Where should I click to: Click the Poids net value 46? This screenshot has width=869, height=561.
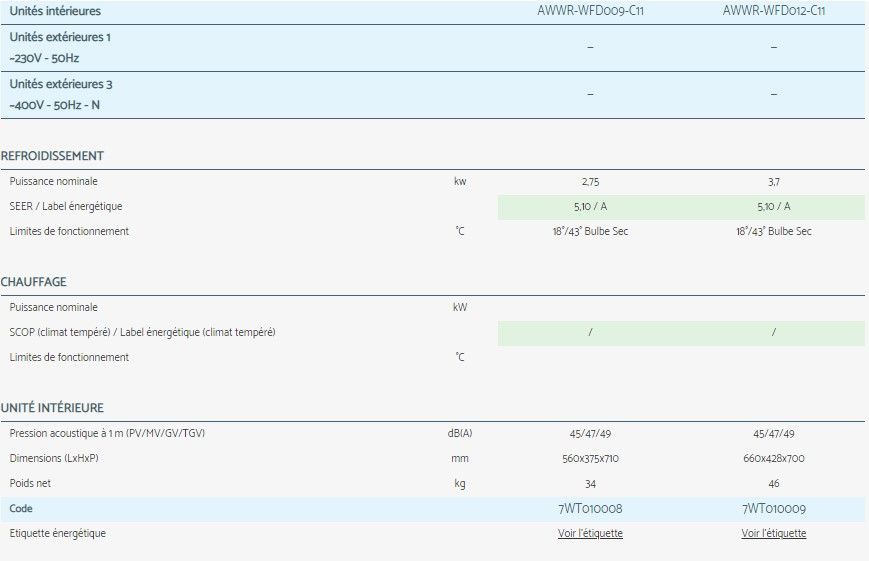(x=773, y=484)
